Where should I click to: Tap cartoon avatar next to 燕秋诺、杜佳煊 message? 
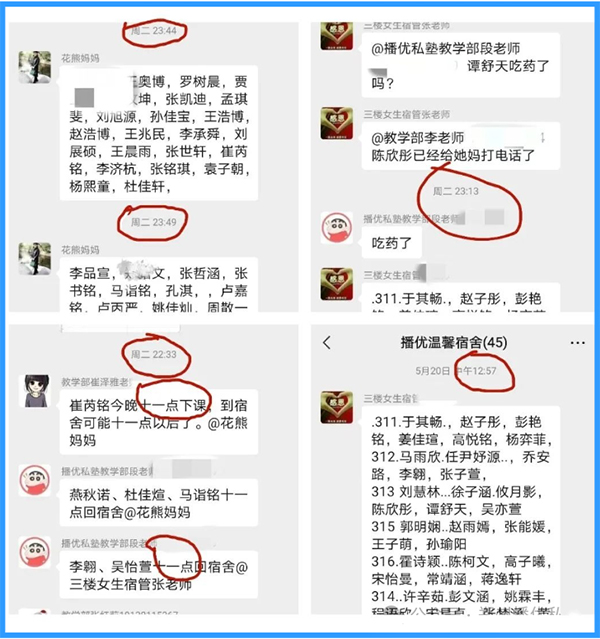point(35,480)
